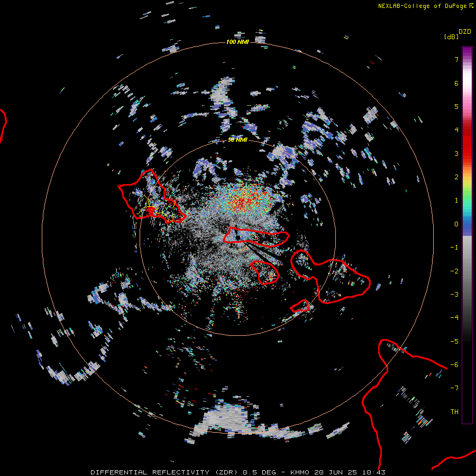Click the scale value -5
The width and height of the screenshot is (476, 476).
coord(454,342)
